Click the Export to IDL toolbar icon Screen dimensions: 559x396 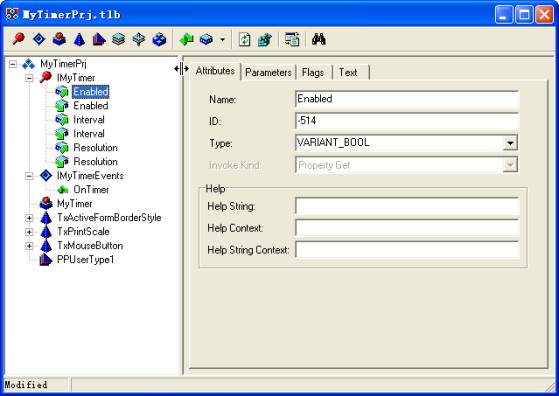[x=292, y=39]
